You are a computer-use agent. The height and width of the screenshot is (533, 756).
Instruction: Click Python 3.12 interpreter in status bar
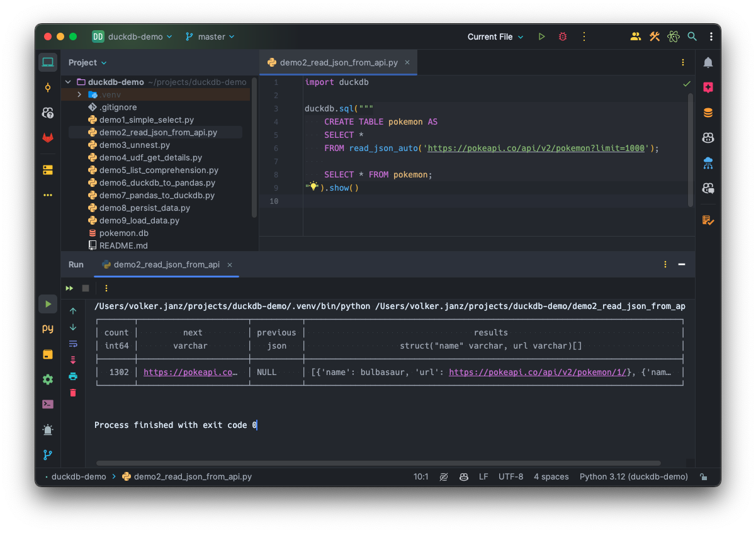(x=633, y=476)
